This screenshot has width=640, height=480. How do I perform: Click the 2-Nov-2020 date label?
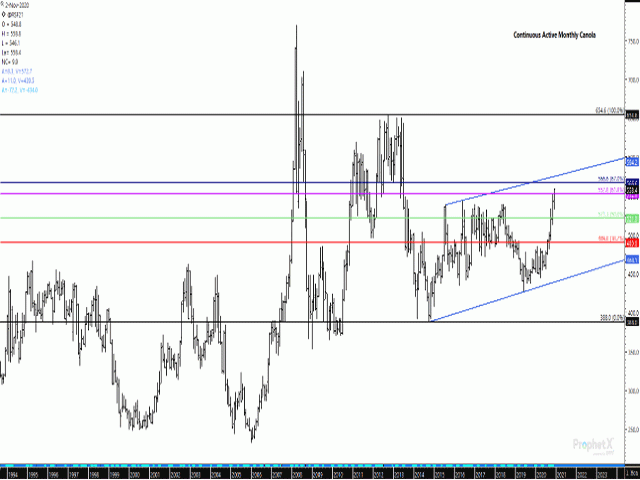16,5
